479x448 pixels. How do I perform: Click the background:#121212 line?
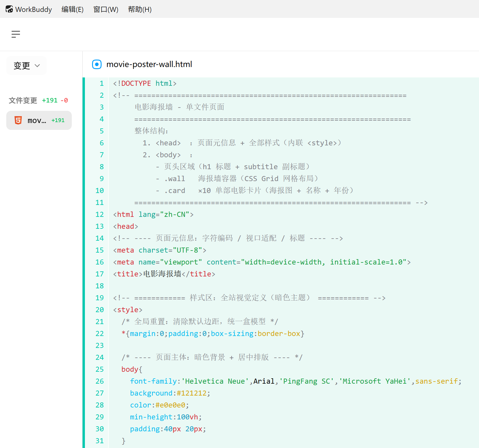[170, 393]
